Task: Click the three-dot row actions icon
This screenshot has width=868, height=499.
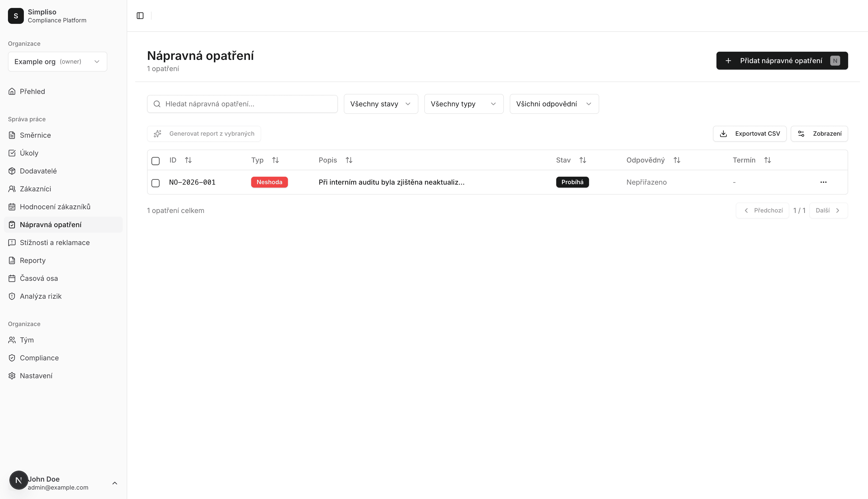Action: [x=823, y=182]
